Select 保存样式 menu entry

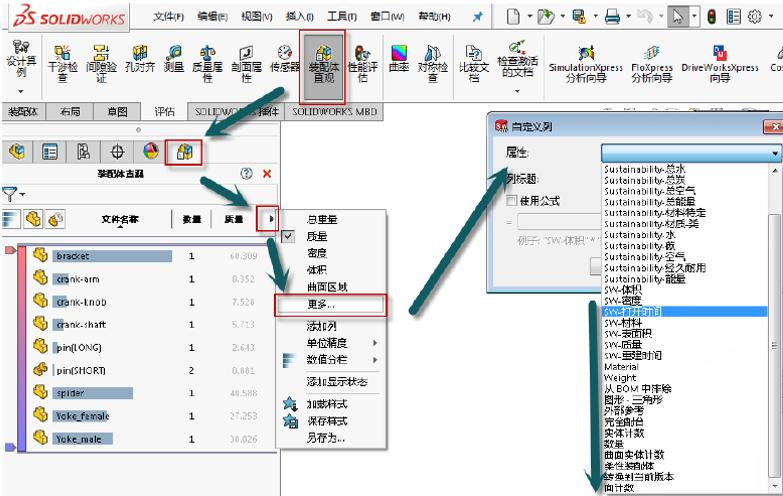[x=327, y=421]
